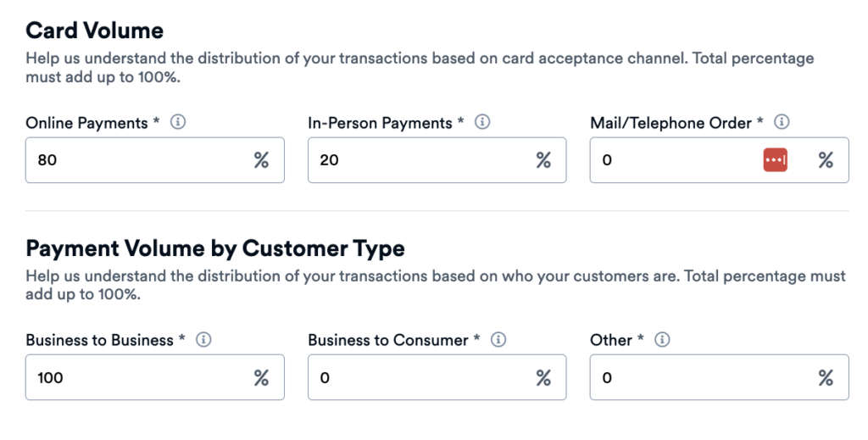
Task: Click the percent symbol in Online Payments field
Action: coord(261,160)
